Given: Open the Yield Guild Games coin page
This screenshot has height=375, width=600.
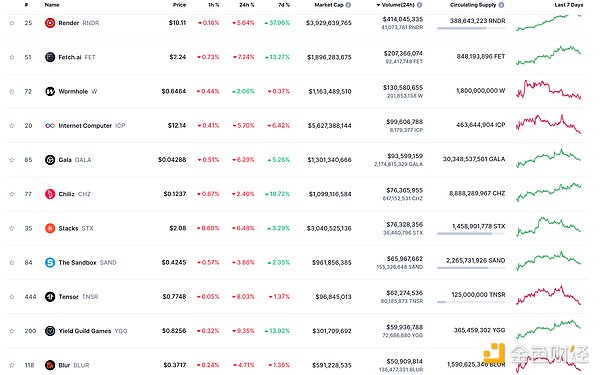Looking at the screenshot, I should coord(85,331).
